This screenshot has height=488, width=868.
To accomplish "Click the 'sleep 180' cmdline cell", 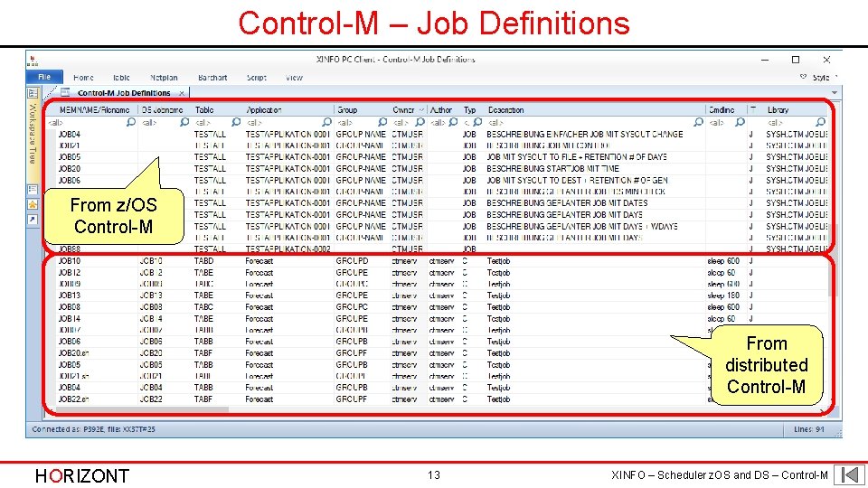I will 723,296.
